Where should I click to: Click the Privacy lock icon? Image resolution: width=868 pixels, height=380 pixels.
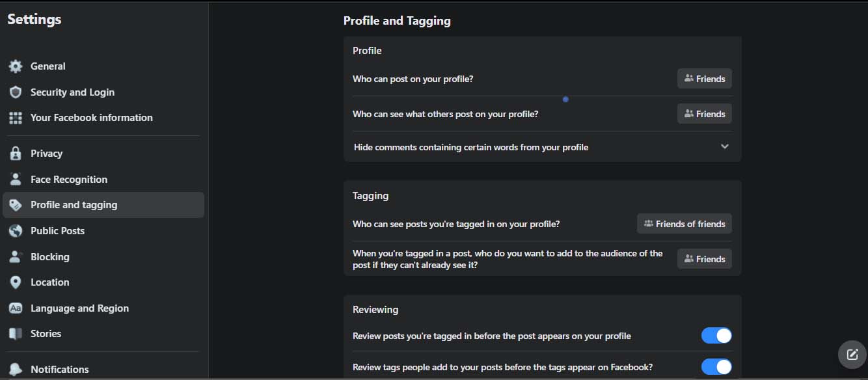pyautogui.click(x=16, y=154)
